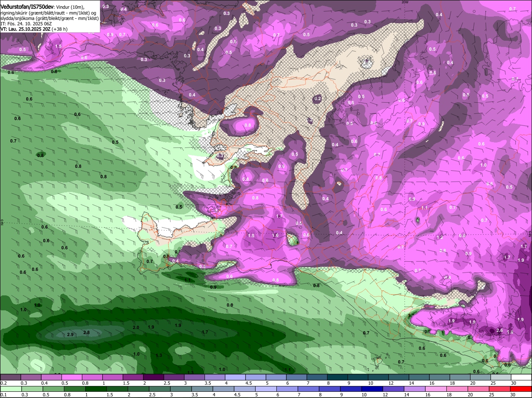Click the 2.0 rainfall value on the map

pyautogui.click(x=136, y=327)
